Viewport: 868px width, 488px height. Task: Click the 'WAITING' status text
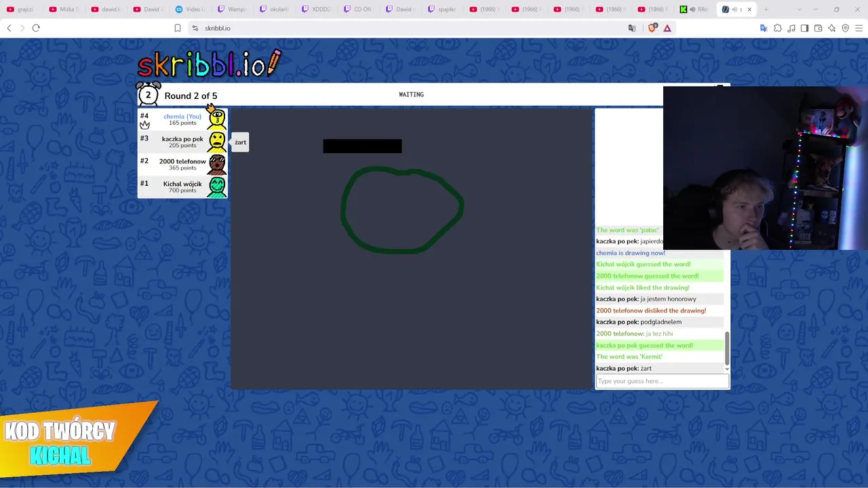click(x=411, y=95)
